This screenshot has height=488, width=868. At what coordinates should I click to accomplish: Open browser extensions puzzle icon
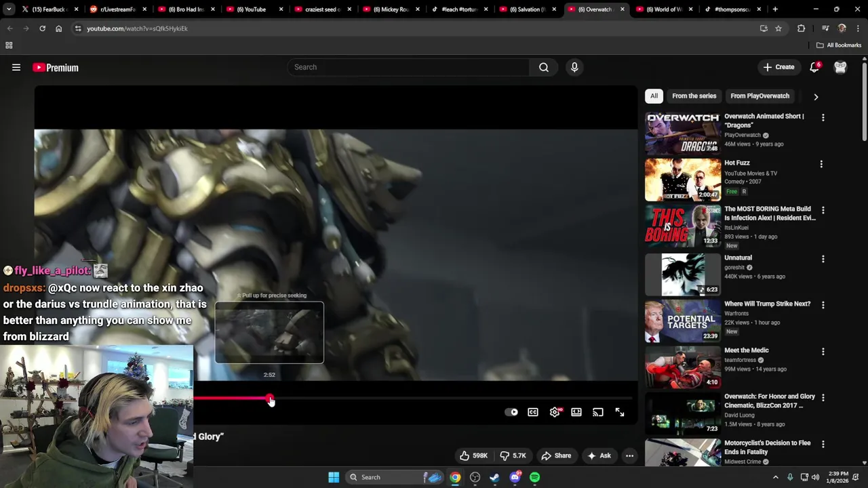(802, 28)
